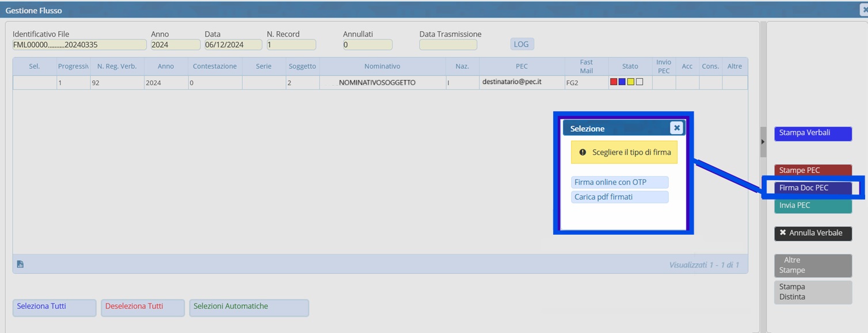Click Deseleziona Tutti
868x333 pixels.
pyautogui.click(x=142, y=307)
